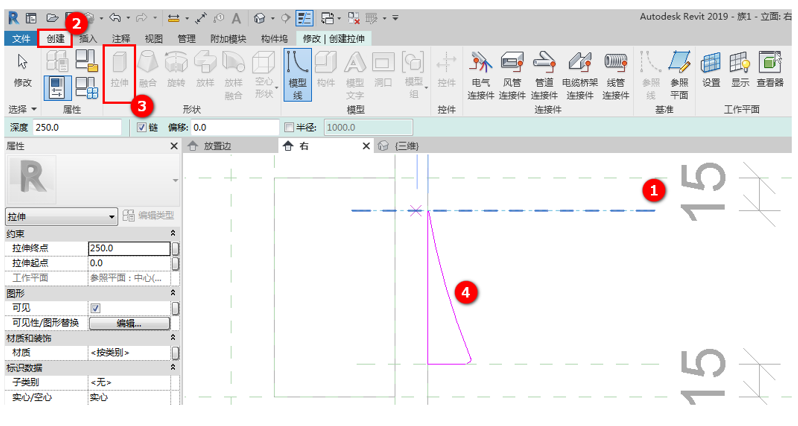Switch to the {三维} 3D view tab
The image size is (798, 426).
407,146
